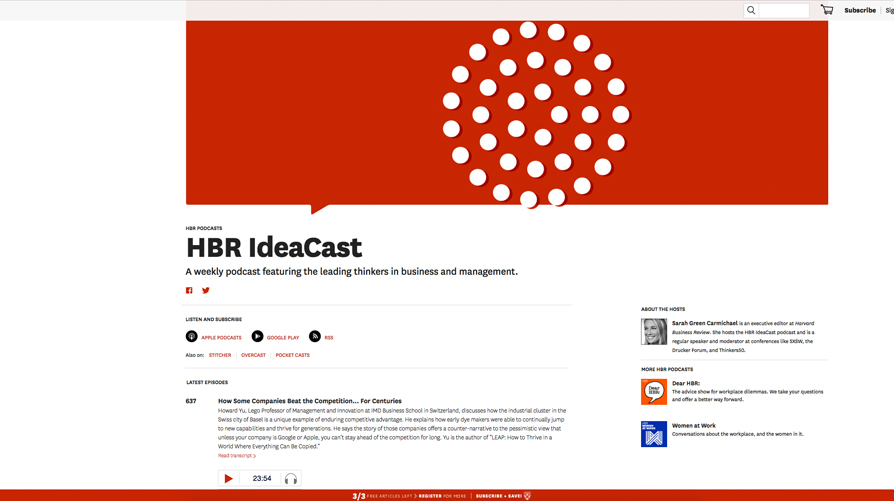Open the Dear HBR podcast thumbnail
This screenshot has height=501, width=894.
[654, 392]
